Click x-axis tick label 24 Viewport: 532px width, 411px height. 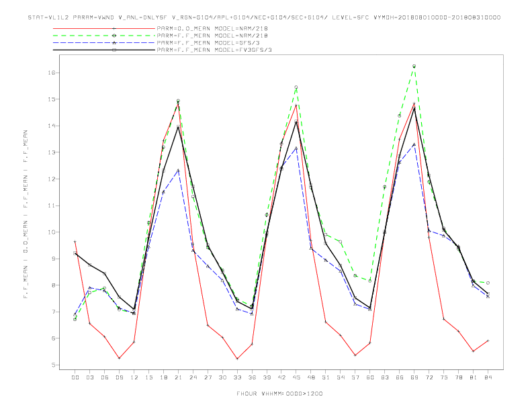point(193,377)
